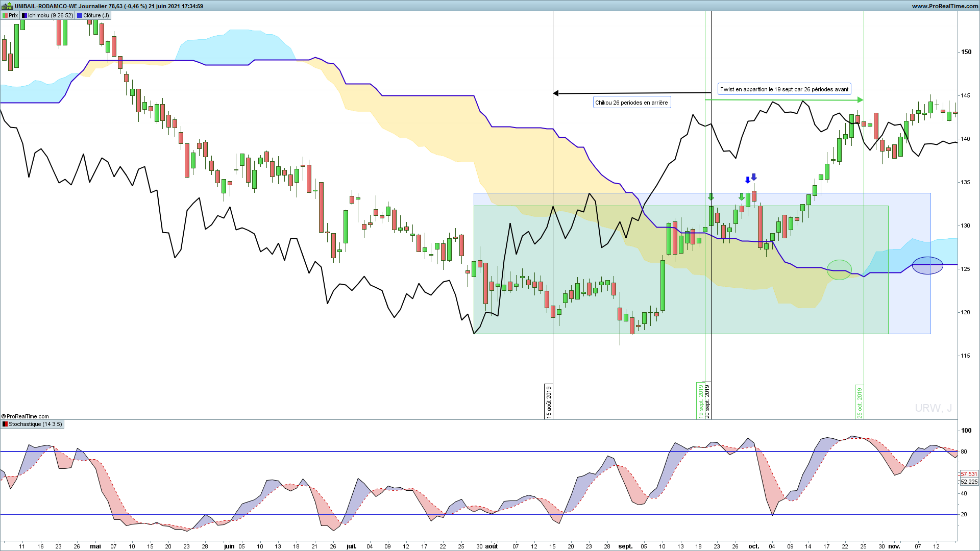Click the green horizontal arrow's arrowhead
The image size is (980, 551).
(x=861, y=99)
